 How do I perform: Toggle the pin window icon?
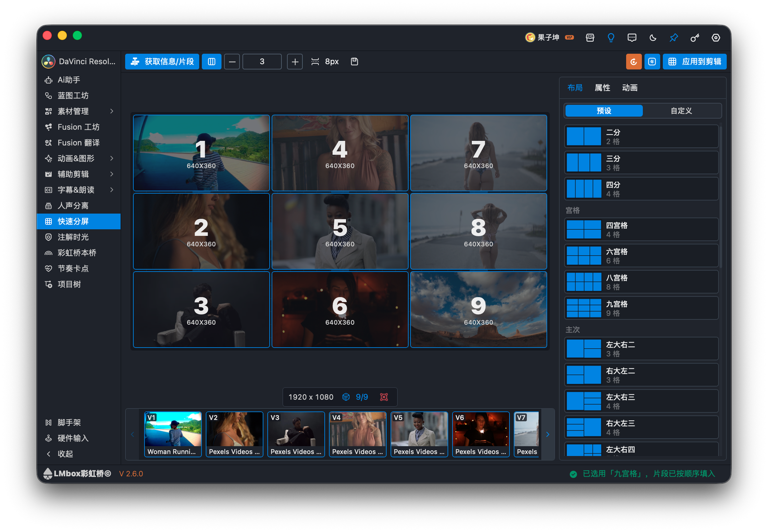[x=673, y=37]
